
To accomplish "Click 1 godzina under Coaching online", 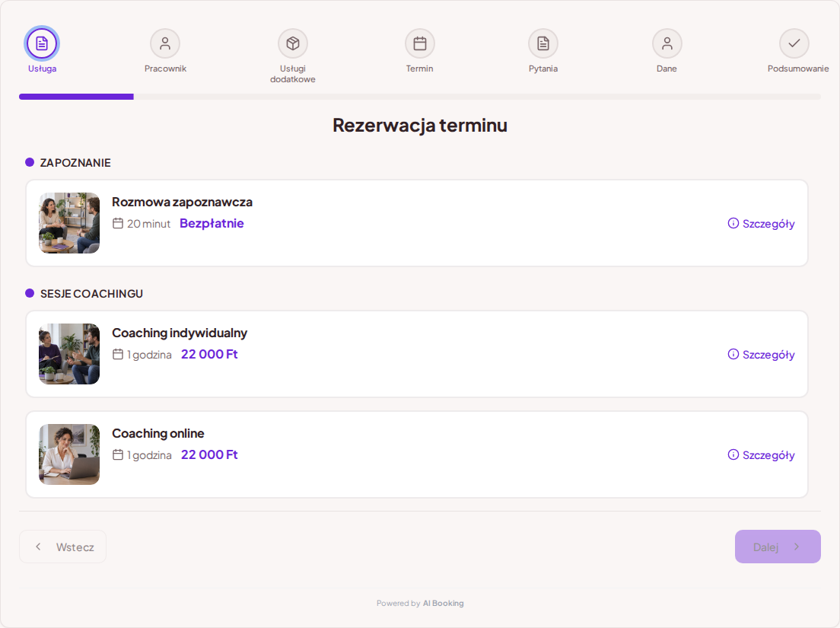I will pos(149,455).
